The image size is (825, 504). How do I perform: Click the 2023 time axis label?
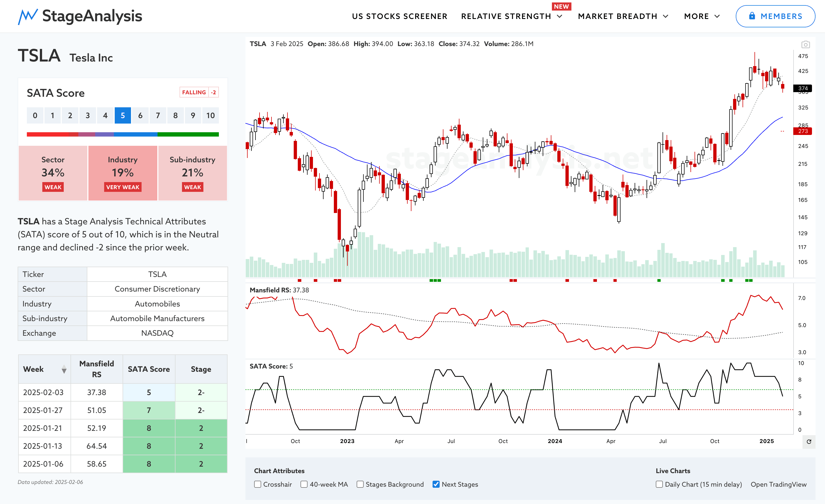coord(347,441)
